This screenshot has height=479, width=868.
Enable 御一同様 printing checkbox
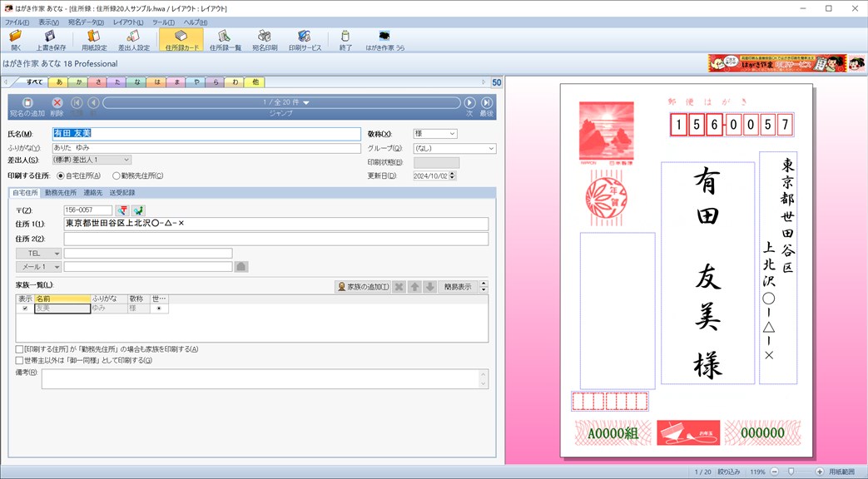[x=19, y=361]
